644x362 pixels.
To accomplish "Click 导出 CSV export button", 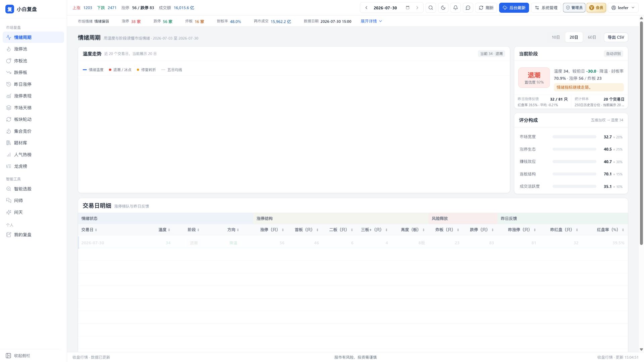I will 616,37.
